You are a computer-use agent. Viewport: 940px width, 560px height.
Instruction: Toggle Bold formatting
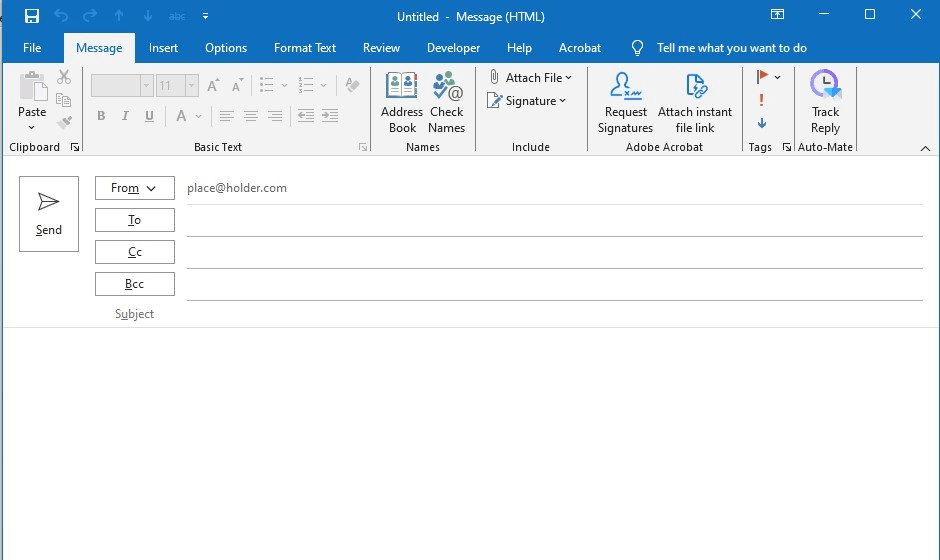[x=101, y=116]
